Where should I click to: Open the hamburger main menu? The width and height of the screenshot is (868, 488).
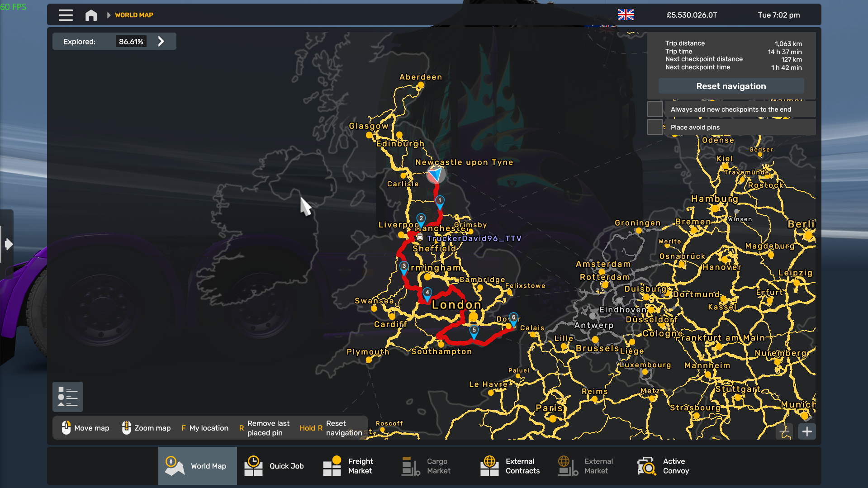[x=66, y=15]
